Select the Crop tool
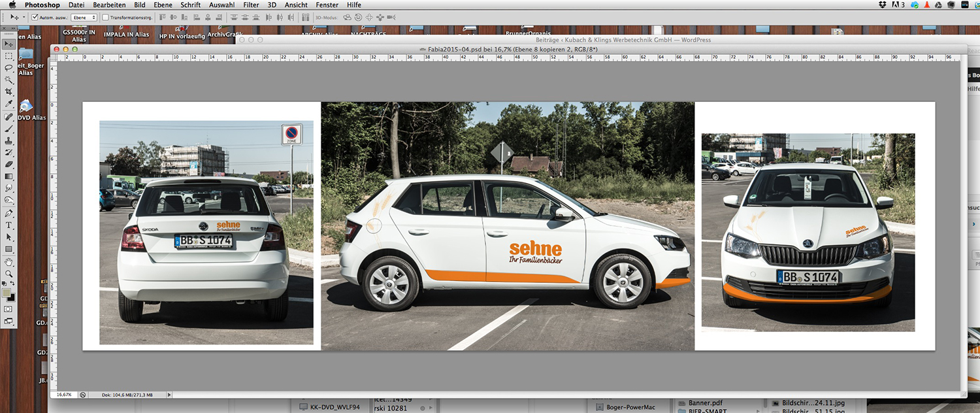The width and height of the screenshot is (980, 413). click(8, 92)
